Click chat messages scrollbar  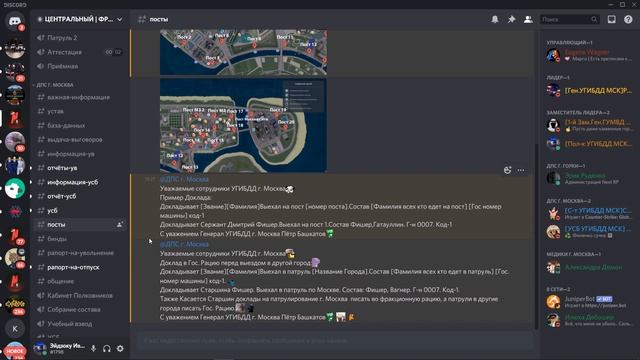point(536,237)
